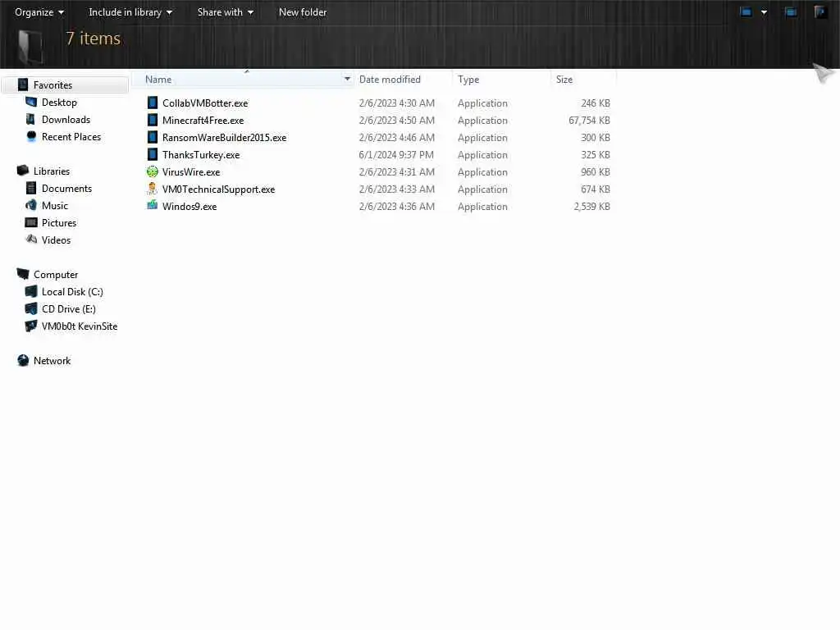
Task: Click the Minecraft4Free.exe file icon
Action: tap(153, 120)
